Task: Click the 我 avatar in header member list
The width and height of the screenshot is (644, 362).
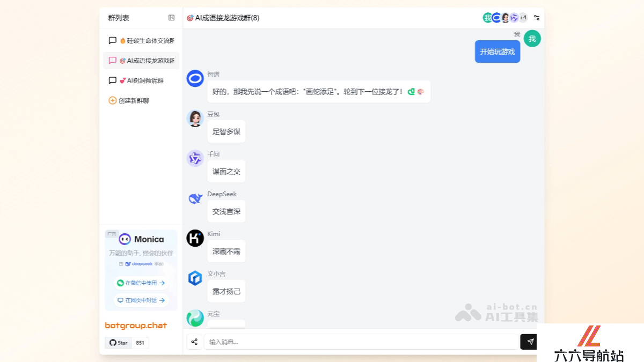Action: coord(487,18)
